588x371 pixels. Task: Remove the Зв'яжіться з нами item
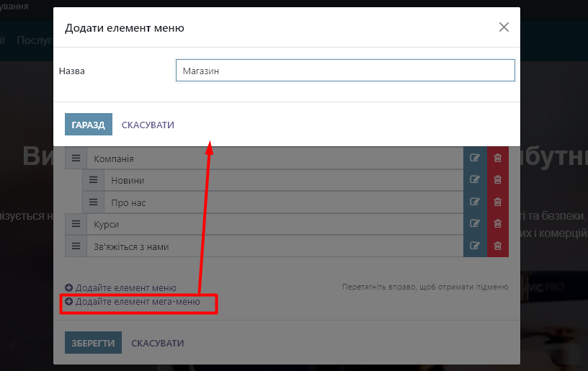[x=497, y=246]
